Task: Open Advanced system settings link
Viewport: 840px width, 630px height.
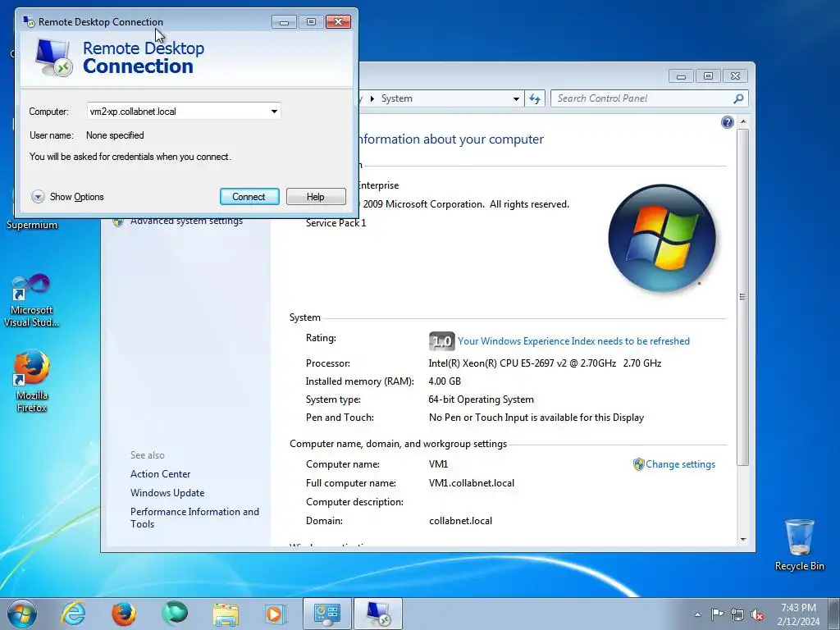Action: [186, 221]
